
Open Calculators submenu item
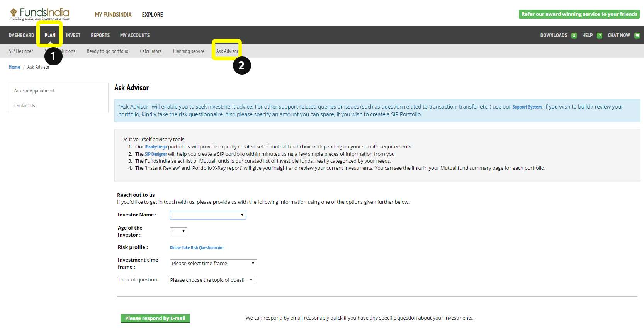click(x=151, y=51)
